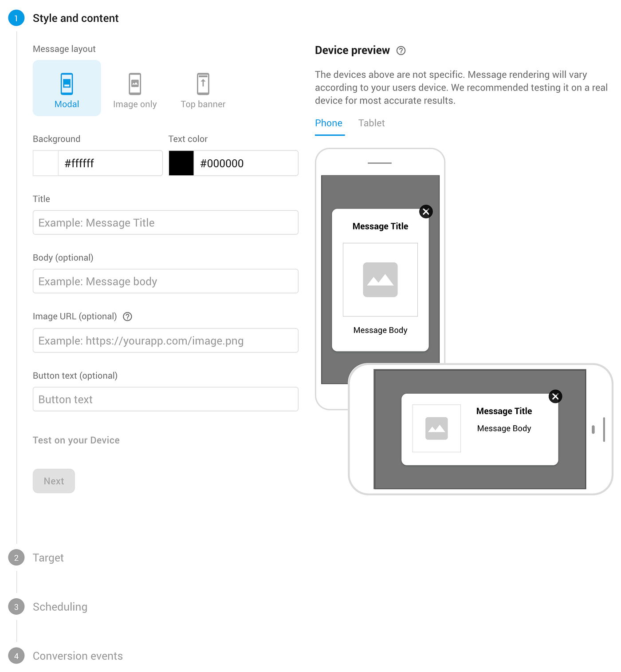Image resolution: width=621 pixels, height=672 pixels.
Task: Switch to the Tablet preview tab
Action: 371,123
